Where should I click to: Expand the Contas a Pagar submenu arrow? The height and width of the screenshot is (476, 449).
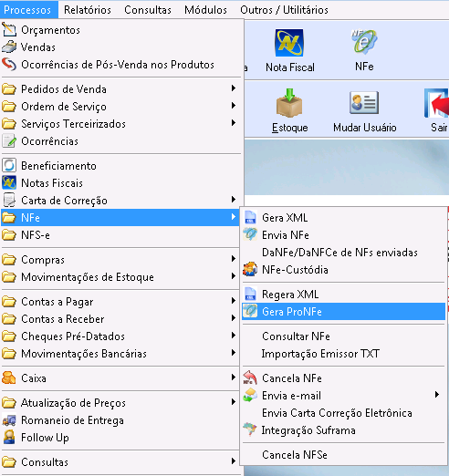click(x=234, y=301)
